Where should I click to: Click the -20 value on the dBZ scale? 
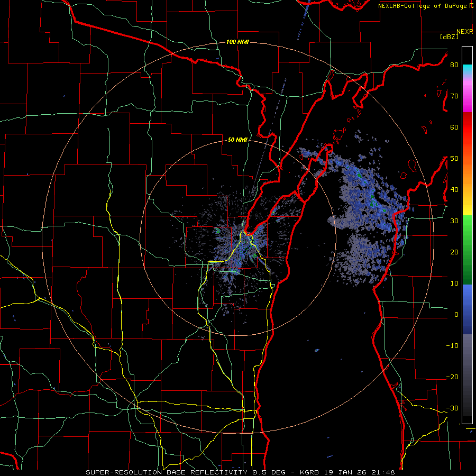click(452, 377)
